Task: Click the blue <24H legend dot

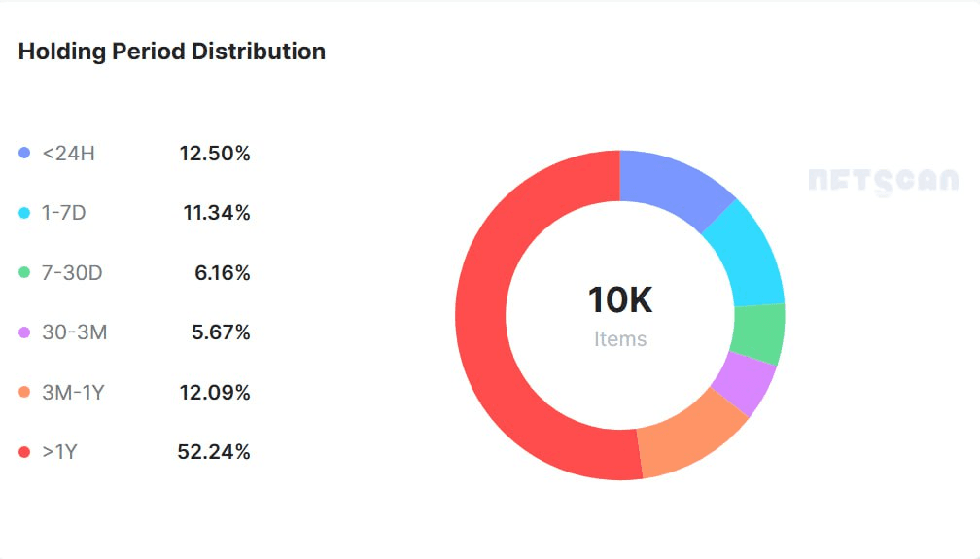Action: (24, 153)
